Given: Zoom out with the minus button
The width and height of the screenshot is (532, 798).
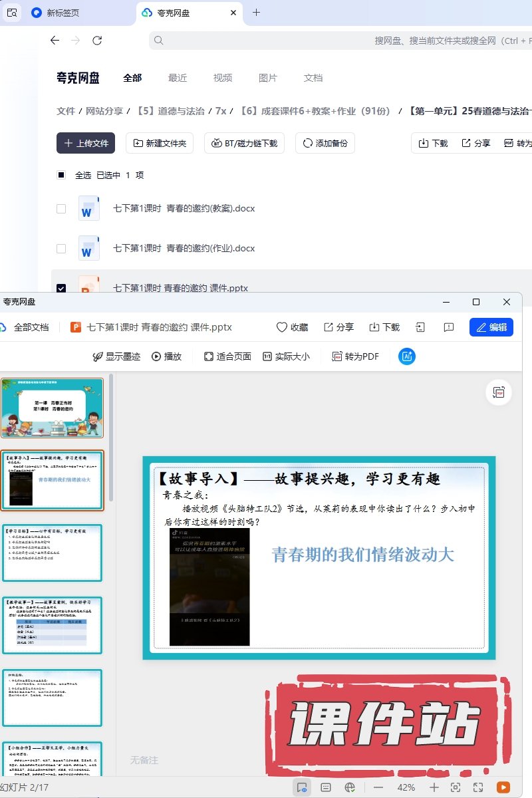Looking at the screenshot, I should coord(378,787).
